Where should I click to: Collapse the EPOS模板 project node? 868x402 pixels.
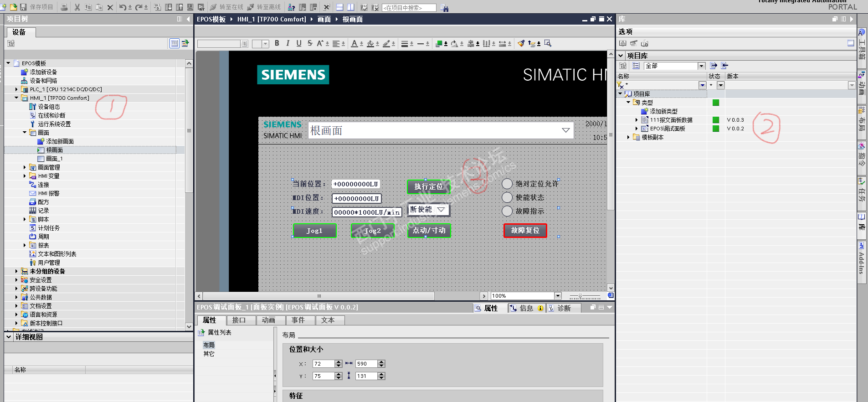(x=8, y=63)
